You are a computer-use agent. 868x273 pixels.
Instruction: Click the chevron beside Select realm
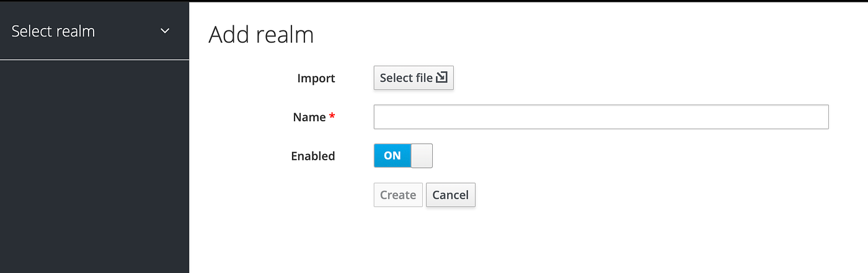point(165,31)
